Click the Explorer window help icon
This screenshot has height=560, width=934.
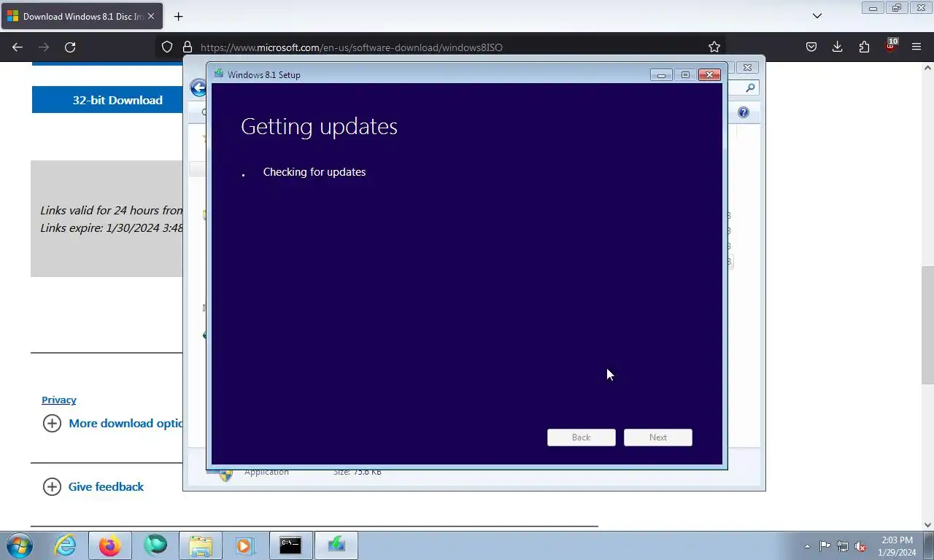click(x=744, y=112)
